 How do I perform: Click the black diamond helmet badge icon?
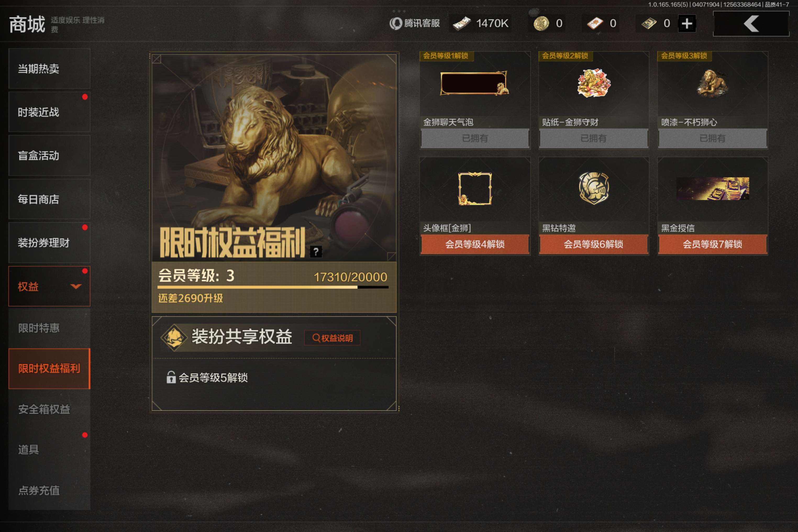594,188
